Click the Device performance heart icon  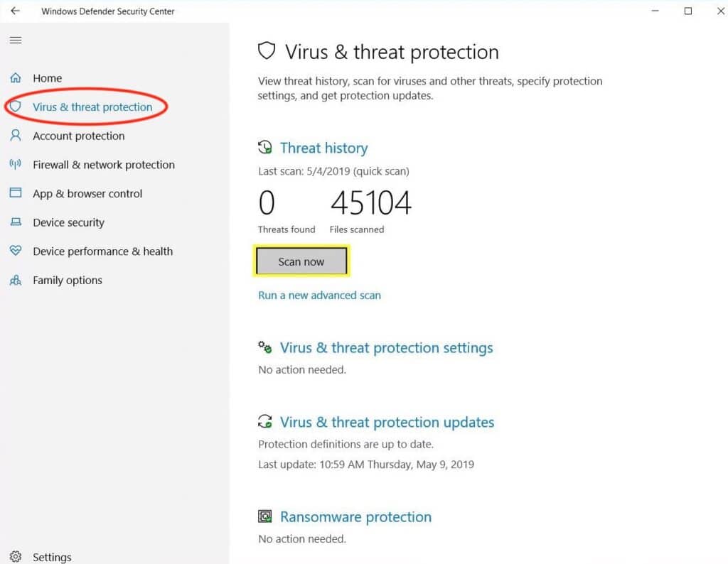click(x=16, y=251)
